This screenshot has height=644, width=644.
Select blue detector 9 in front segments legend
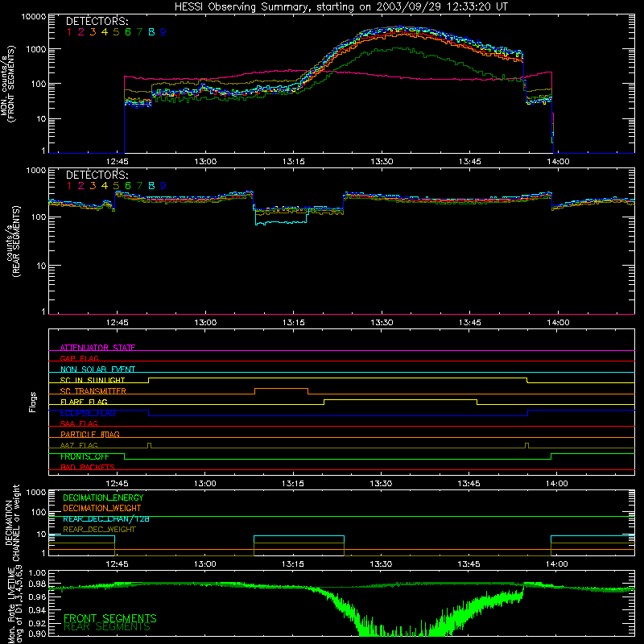163,32
